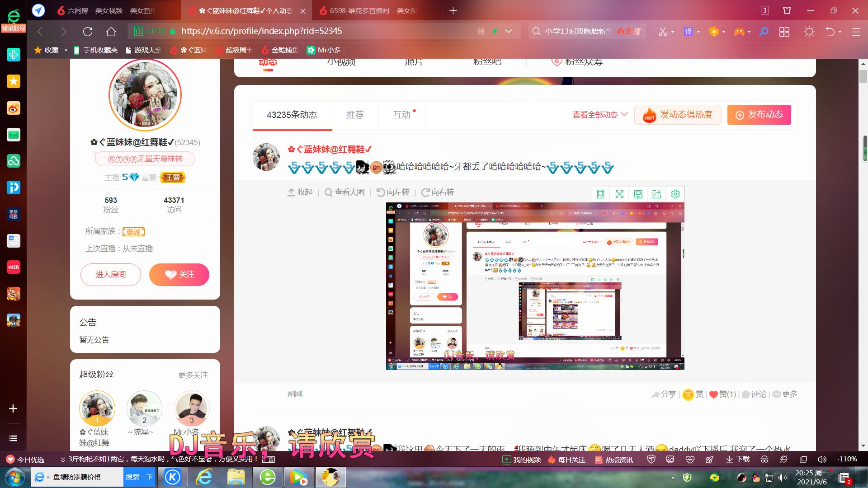868x488 pixels.
Task: Open File Explorer from the taskbar
Action: click(x=236, y=477)
